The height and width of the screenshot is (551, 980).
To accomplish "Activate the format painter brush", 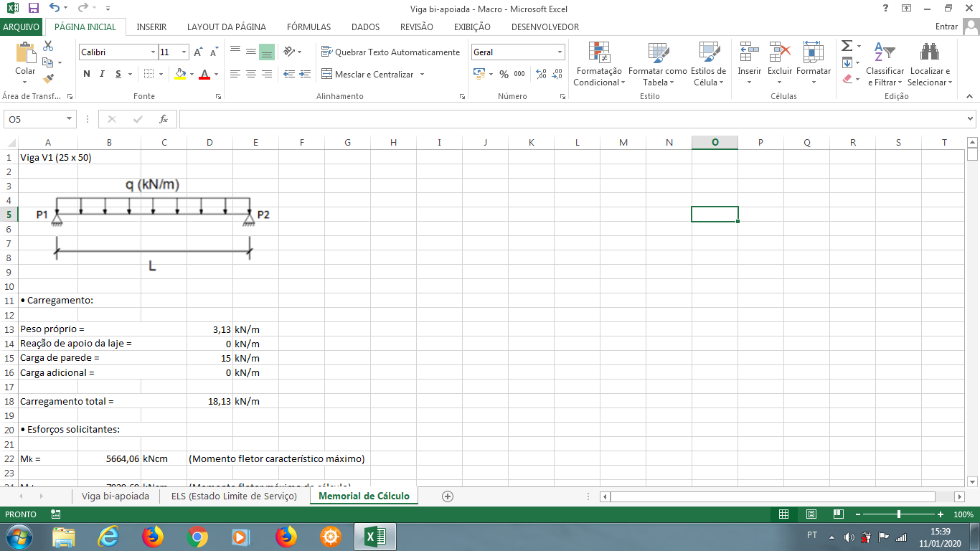I will [x=48, y=79].
